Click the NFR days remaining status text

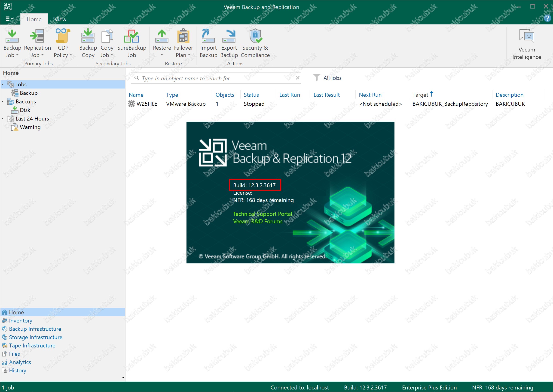503,388
